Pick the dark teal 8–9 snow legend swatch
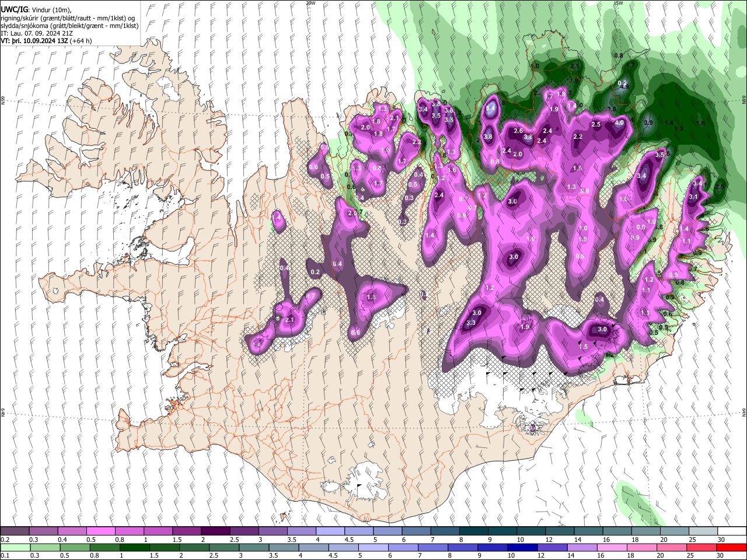Screen dimensions: 747x560 tap(473, 531)
